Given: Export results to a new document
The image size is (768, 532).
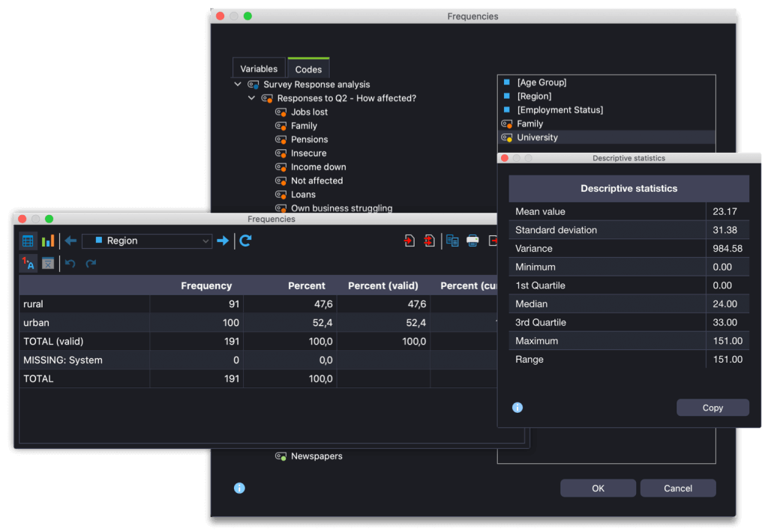Looking at the screenshot, I should click(409, 241).
